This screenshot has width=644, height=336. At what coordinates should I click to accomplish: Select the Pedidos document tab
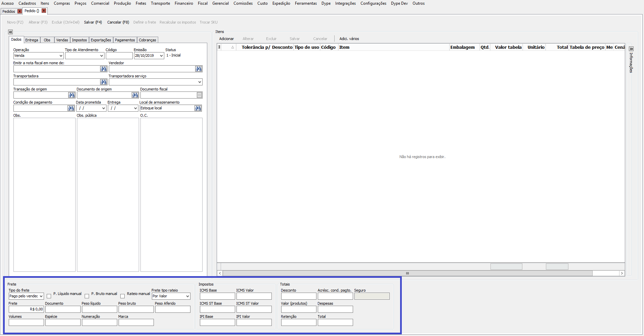(9, 11)
